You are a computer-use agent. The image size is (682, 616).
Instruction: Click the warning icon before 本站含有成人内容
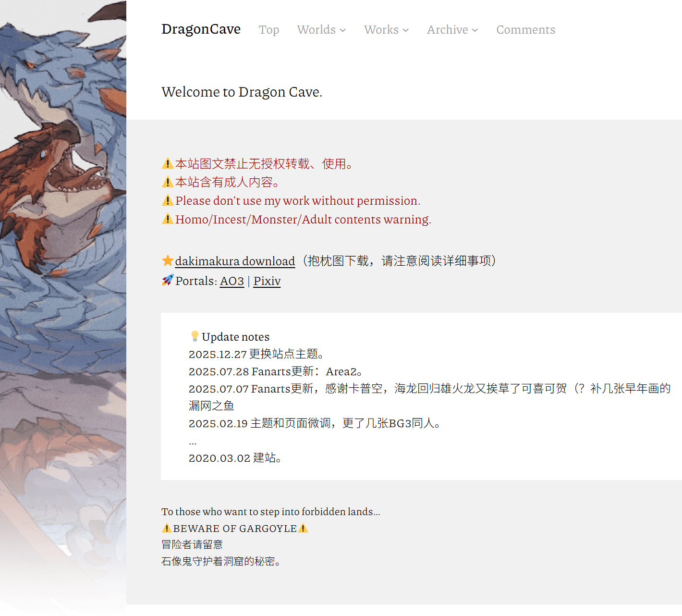tap(168, 182)
